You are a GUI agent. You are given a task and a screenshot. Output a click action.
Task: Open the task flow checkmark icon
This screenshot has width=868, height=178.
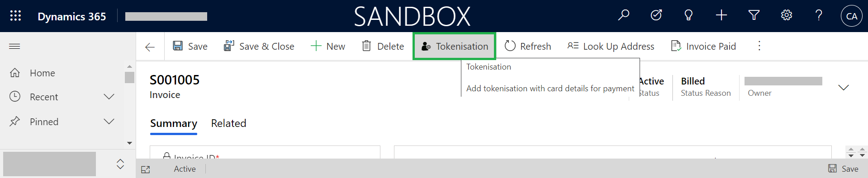[x=656, y=15]
